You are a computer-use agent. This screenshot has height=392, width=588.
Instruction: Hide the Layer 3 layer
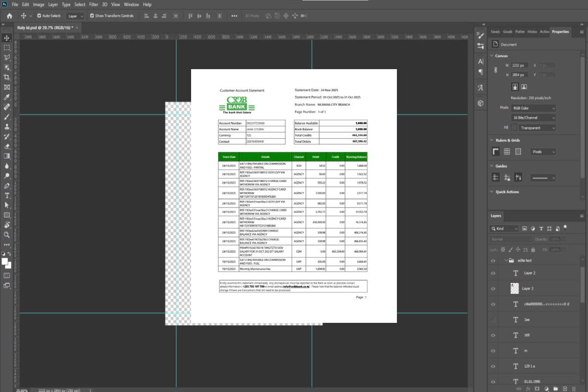point(493,289)
